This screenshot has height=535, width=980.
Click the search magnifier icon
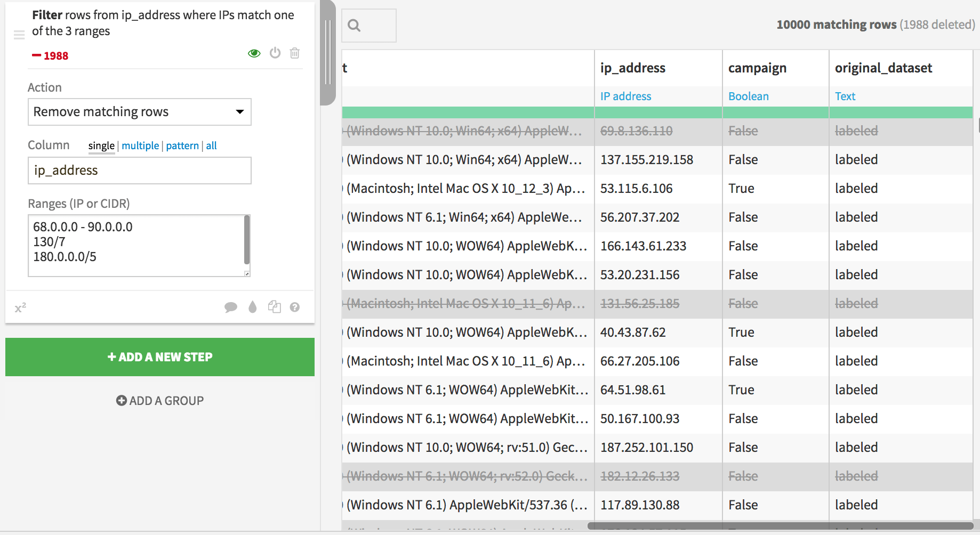point(354,25)
